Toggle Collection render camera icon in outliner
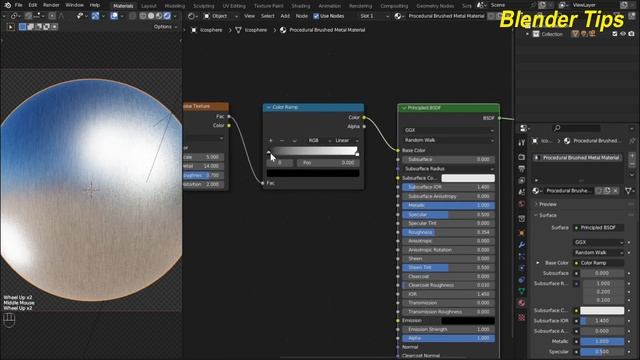The width and height of the screenshot is (640, 360). [x=631, y=34]
